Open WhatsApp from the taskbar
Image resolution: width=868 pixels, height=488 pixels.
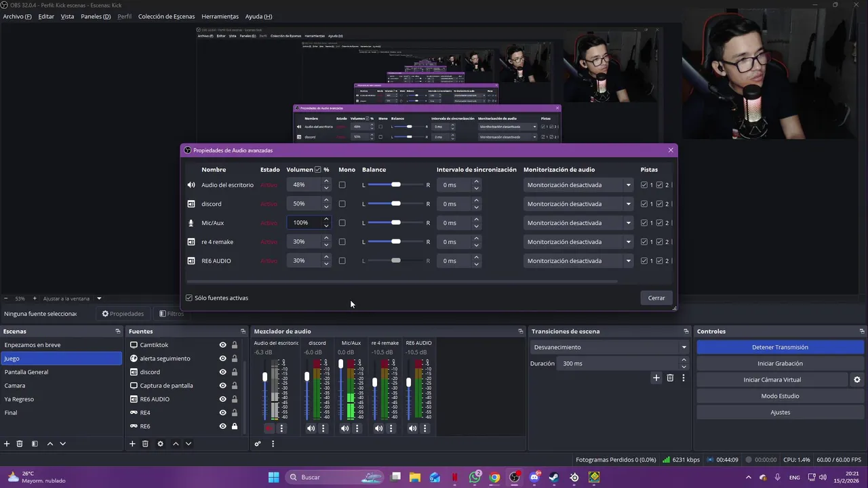coord(475,477)
